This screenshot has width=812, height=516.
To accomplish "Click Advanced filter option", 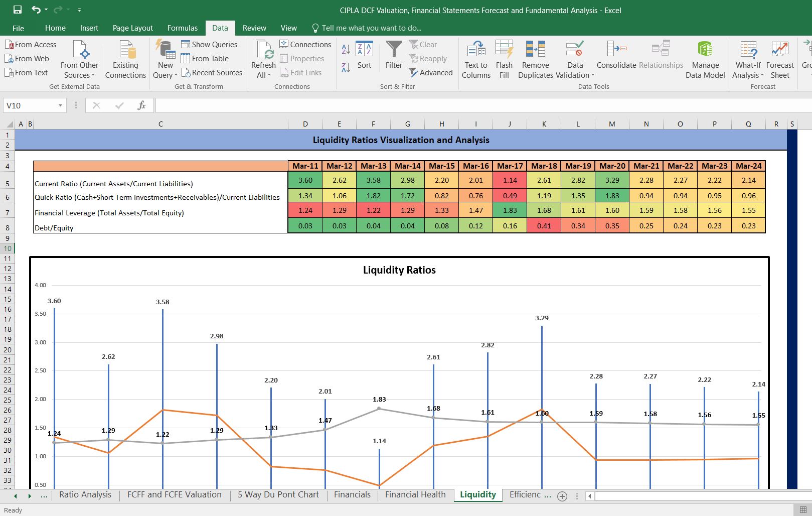I will [431, 73].
